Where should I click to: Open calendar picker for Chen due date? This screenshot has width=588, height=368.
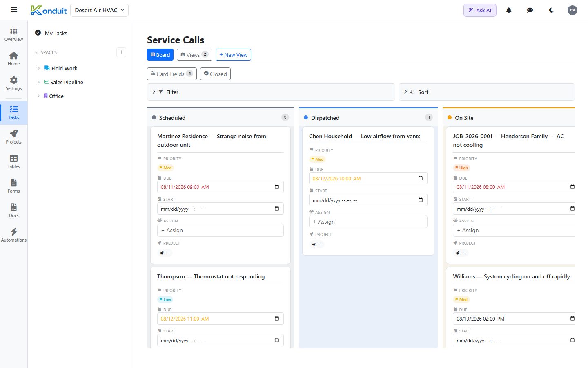(421, 178)
